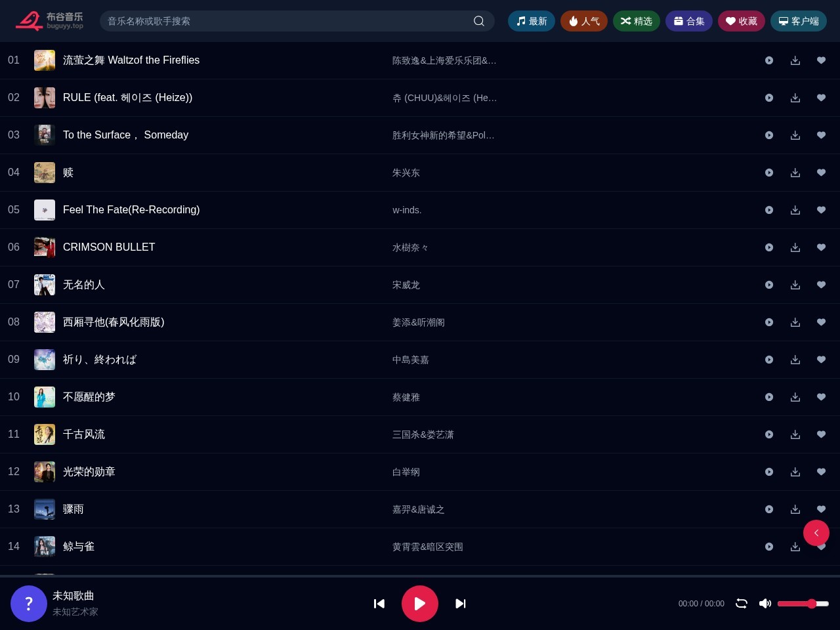Click CRIMSON BULLET song title
Screen dimensions: 840x630
pyautogui.click(x=109, y=247)
